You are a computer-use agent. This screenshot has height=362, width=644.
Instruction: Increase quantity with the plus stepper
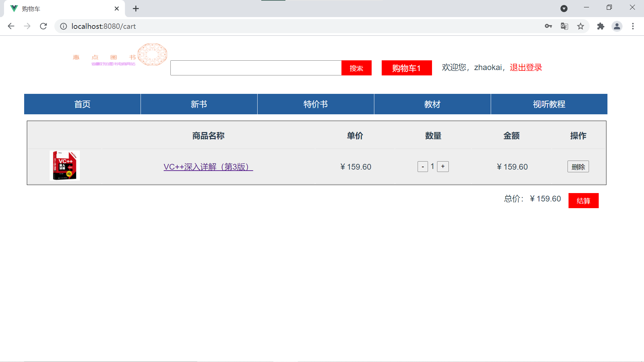[443, 166]
